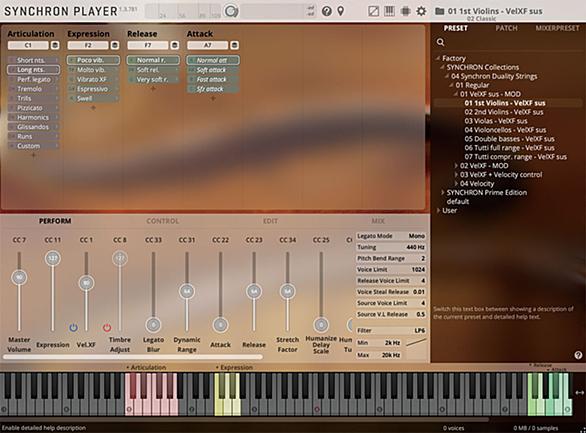Open the Filter LP6 dropdown
Screen dimensions: 586x433
(x=391, y=331)
